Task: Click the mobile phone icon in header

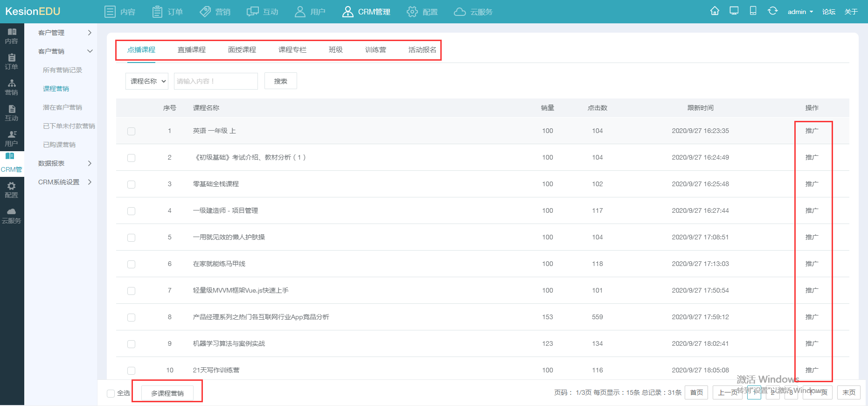Action: [x=753, y=11]
